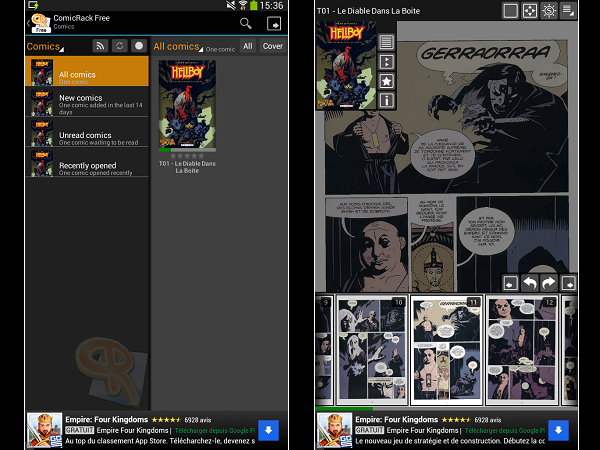Switch view with the Cover button
The height and width of the screenshot is (450, 600).
tap(272, 46)
